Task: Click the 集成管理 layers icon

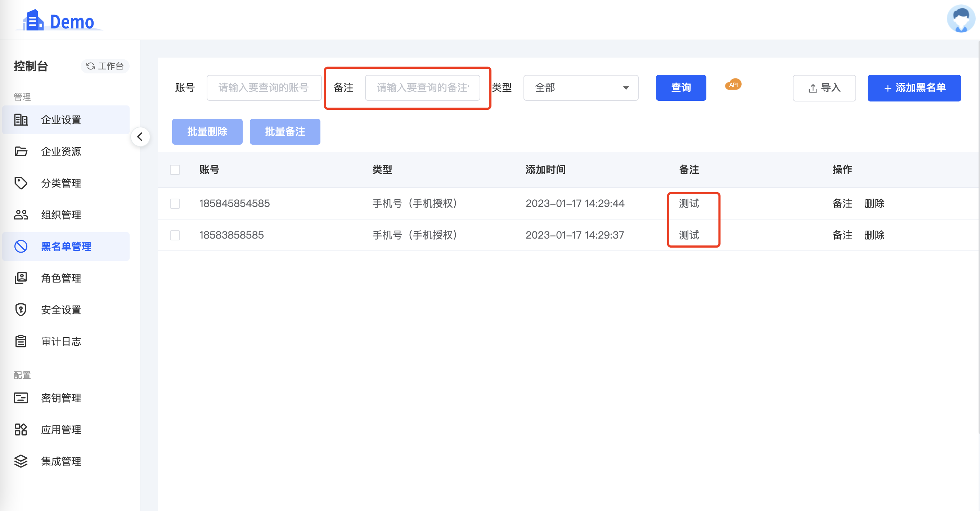Action: pos(21,461)
